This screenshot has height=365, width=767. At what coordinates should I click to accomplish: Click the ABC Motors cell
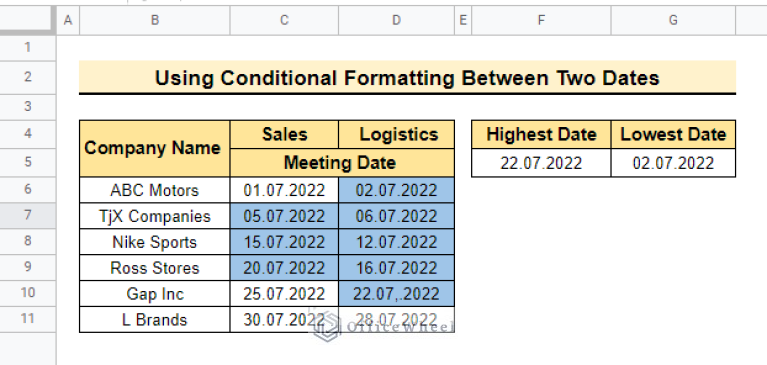click(155, 190)
